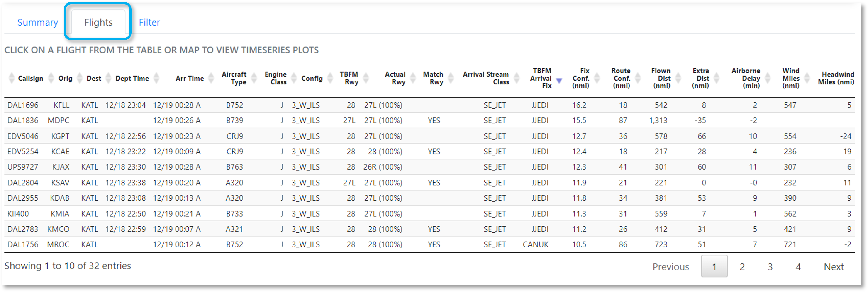This screenshot has height=292, width=868.
Task: Select flight DAL1696 row
Action: 23,105
